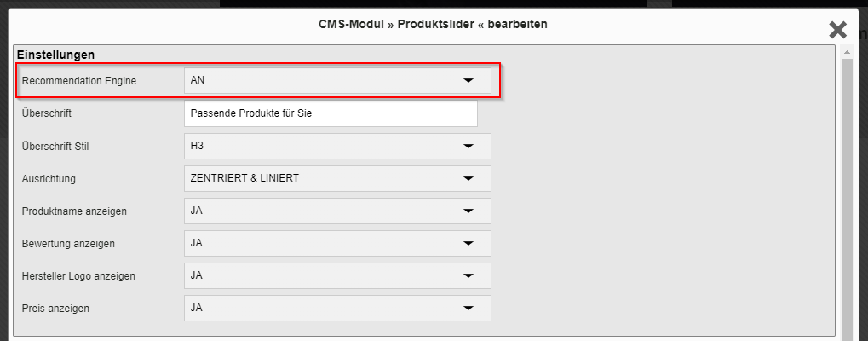Open the Recommendation Engine field showing AN
868x341 pixels.
(337, 81)
